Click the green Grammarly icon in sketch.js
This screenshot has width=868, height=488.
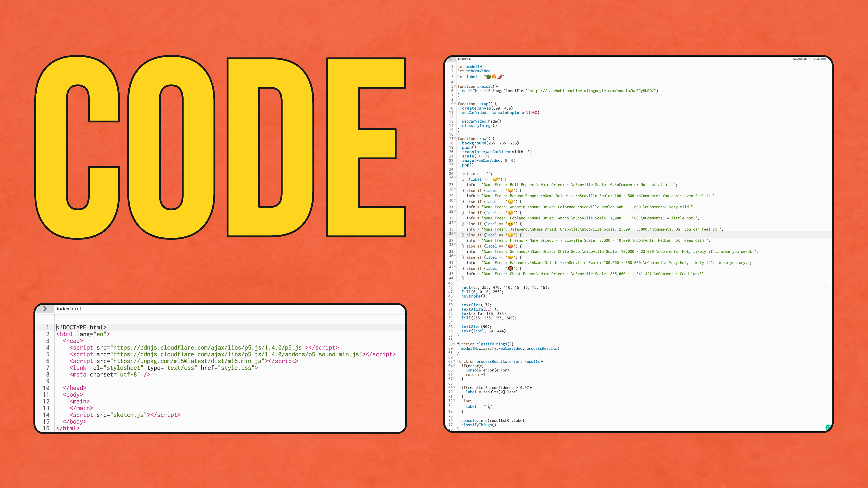(828, 427)
